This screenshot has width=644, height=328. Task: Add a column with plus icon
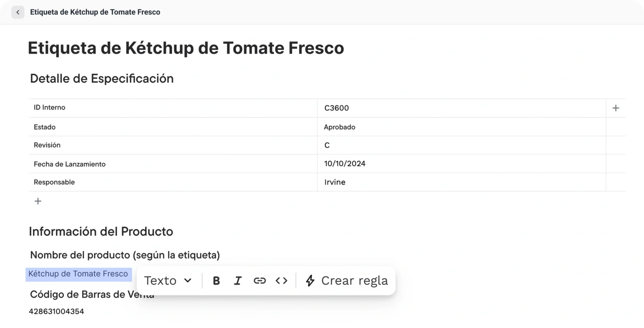click(615, 108)
